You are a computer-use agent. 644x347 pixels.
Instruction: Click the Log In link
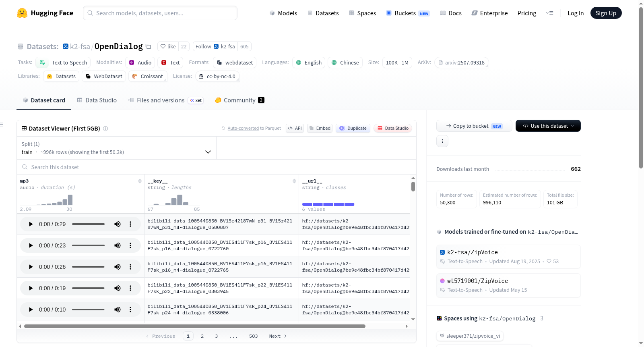tap(576, 13)
